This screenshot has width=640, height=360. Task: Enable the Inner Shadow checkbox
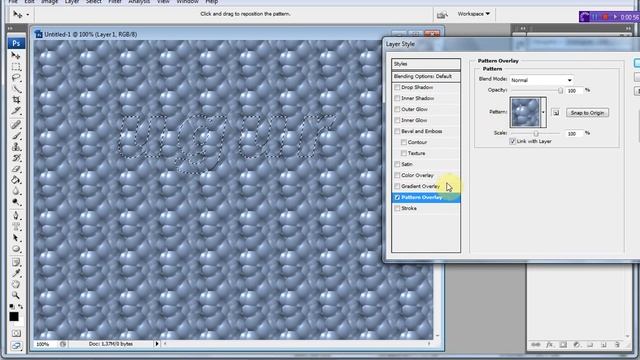coord(397,98)
